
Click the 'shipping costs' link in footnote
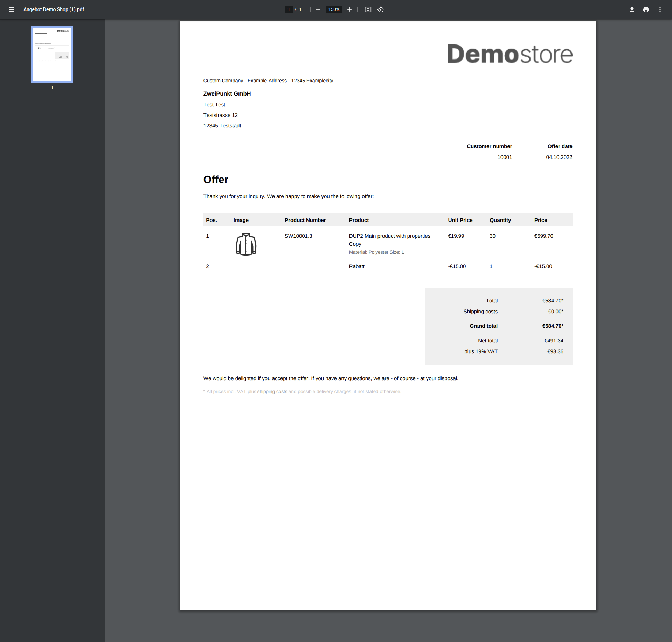point(272,391)
